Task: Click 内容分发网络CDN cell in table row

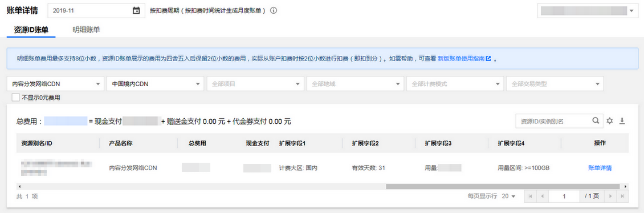Action: [133, 168]
